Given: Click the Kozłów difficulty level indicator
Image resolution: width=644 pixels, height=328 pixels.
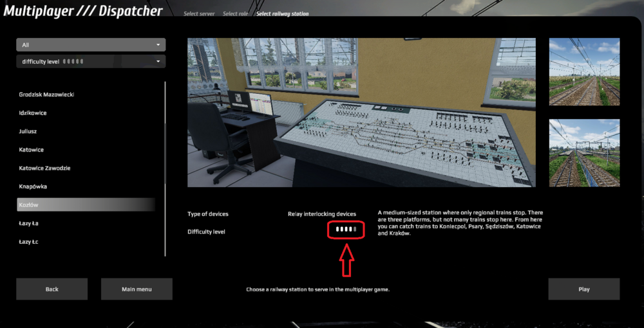Looking at the screenshot, I should (x=346, y=229).
